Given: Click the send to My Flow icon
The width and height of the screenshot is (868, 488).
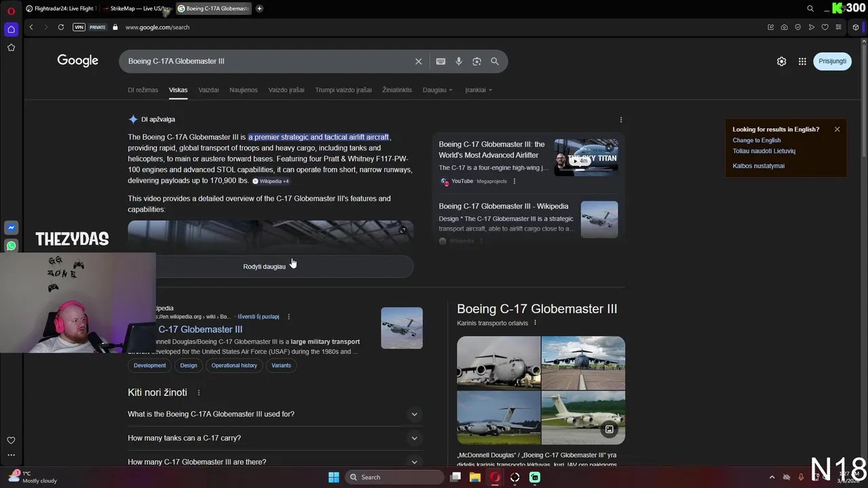Looking at the screenshot, I should pyautogui.click(x=811, y=27).
